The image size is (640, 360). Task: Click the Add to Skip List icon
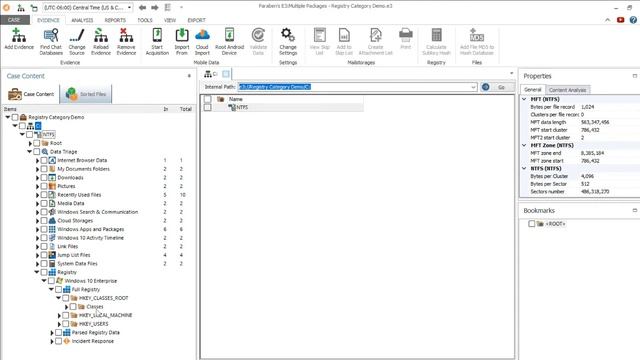pyautogui.click(x=344, y=36)
